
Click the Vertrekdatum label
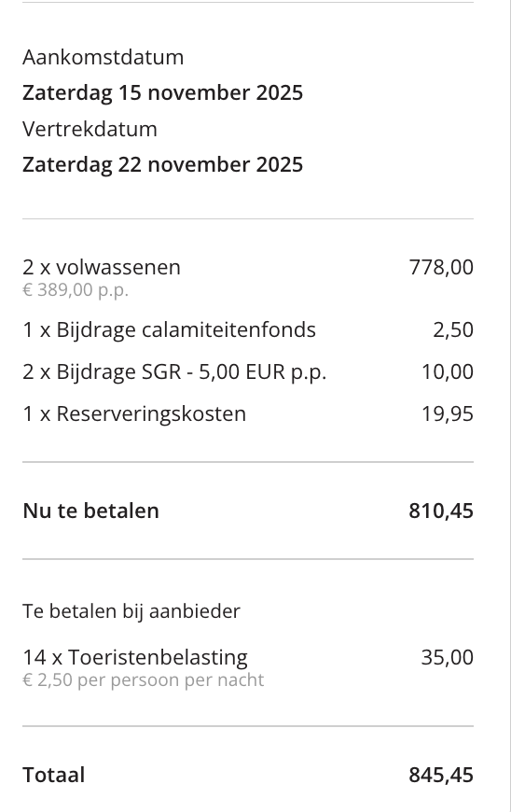[90, 129]
